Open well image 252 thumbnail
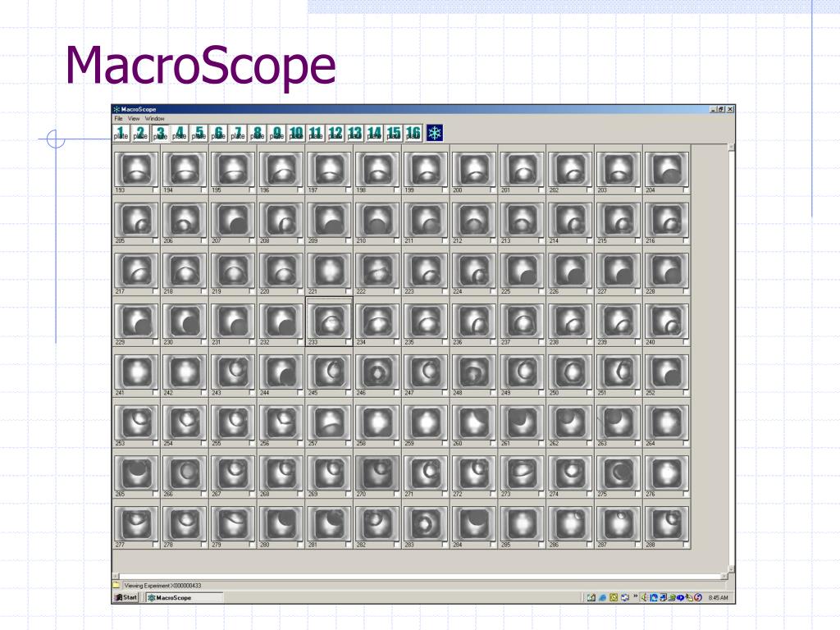 tap(666, 372)
